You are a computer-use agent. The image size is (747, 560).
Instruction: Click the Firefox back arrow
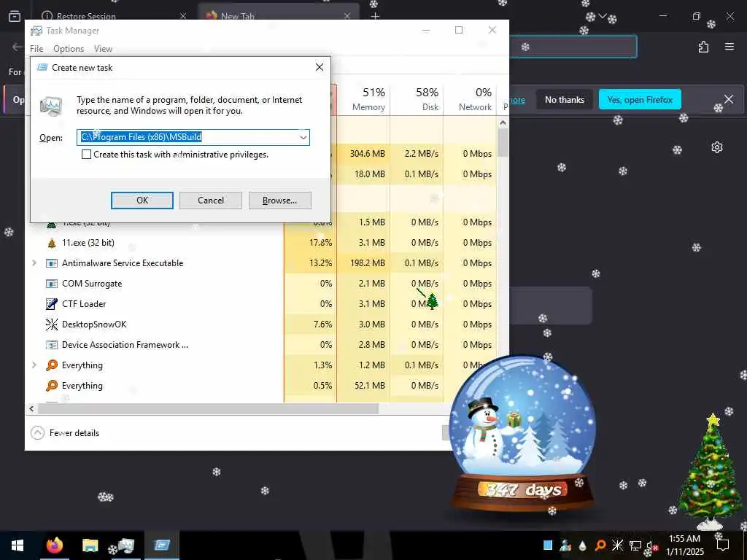pos(18,47)
